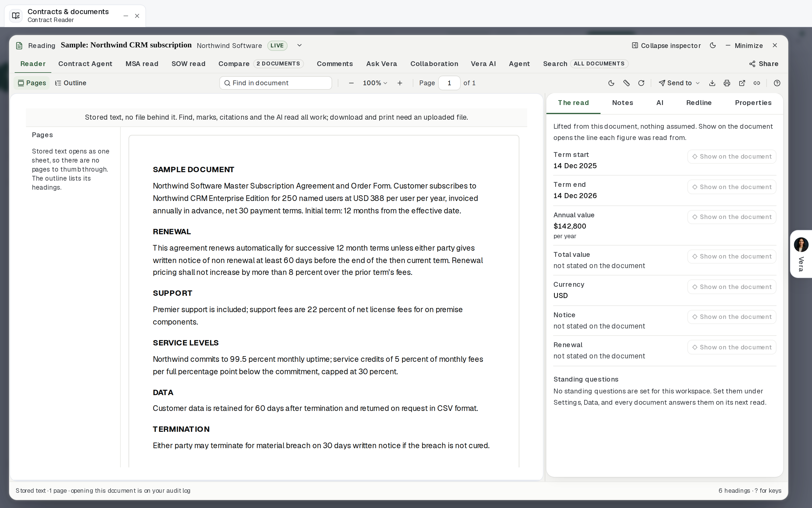Image resolution: width=812 pixels, height=508 pixels.
Task: Click the document icon beside Reading
Action: 19,46
